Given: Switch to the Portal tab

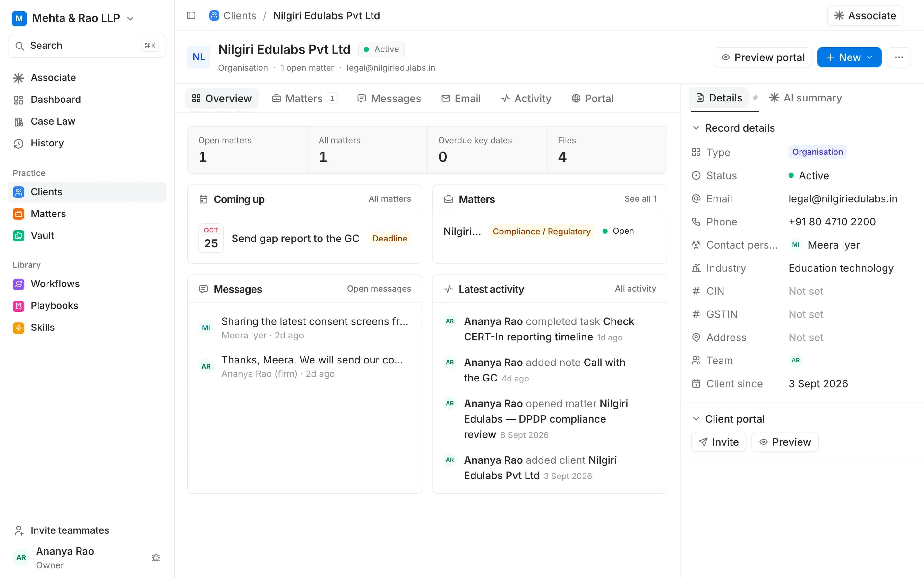Looking at the screenshot, I should point(593,99).
